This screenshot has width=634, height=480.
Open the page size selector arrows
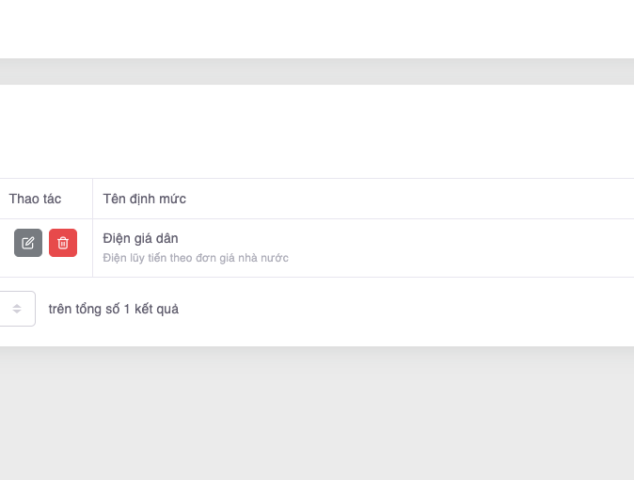click(17, 309)
